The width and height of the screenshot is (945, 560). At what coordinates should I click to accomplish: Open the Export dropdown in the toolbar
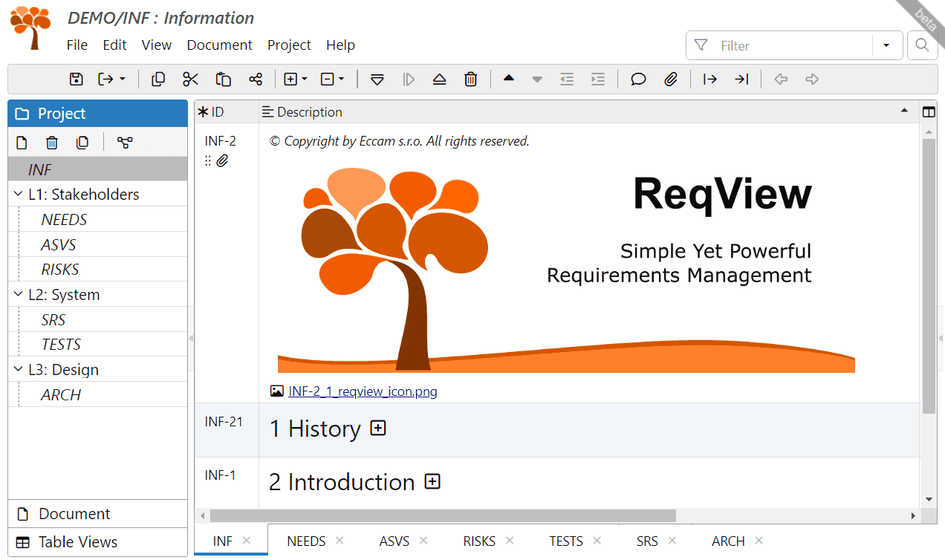coord(112,79)
